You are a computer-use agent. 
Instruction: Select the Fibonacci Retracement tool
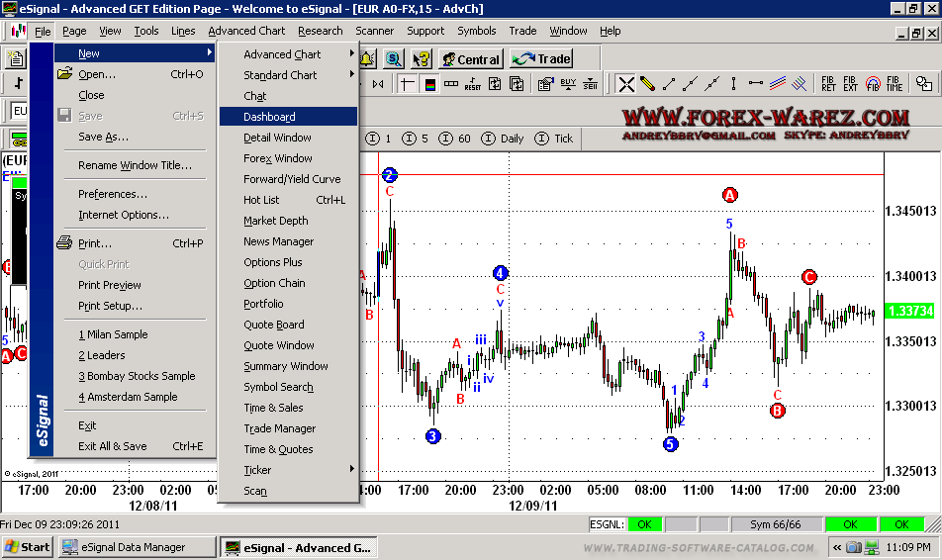828,84
